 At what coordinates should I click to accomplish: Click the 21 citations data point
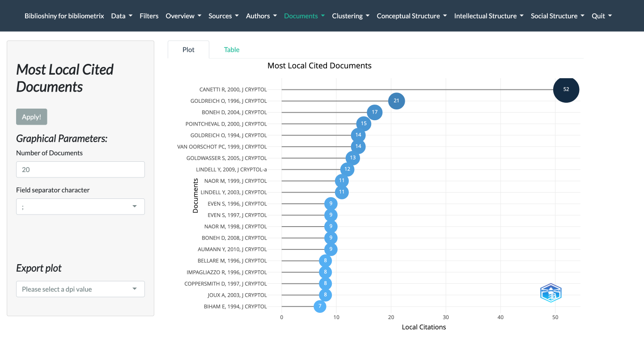point(396,101)
